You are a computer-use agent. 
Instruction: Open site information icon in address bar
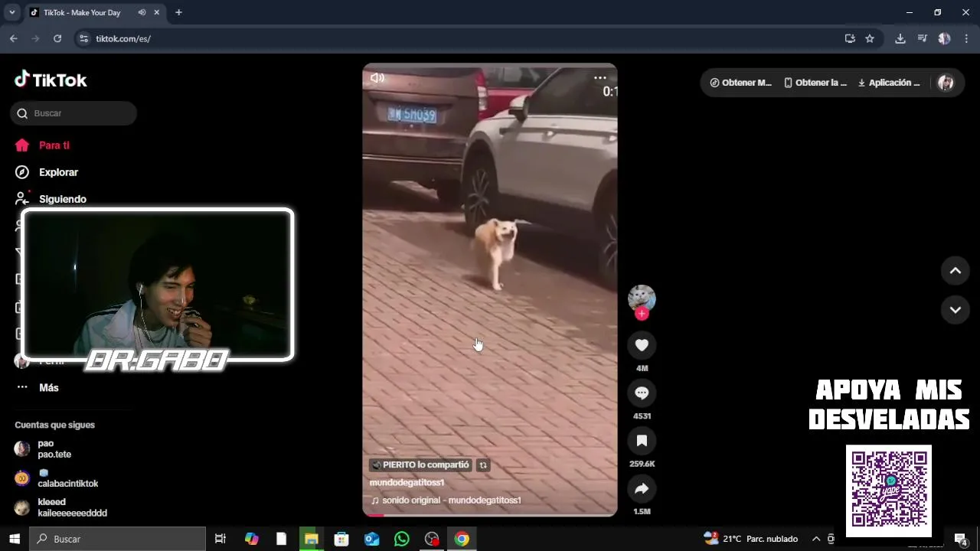pos(84,38)
